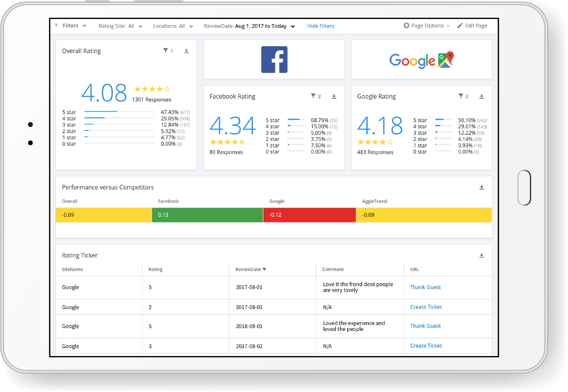Image resolution: width=568 pixels, height=392 pixels.
Task: Click the Overall Rating stars
Action: pyautogui.click(x=152, y=89)
